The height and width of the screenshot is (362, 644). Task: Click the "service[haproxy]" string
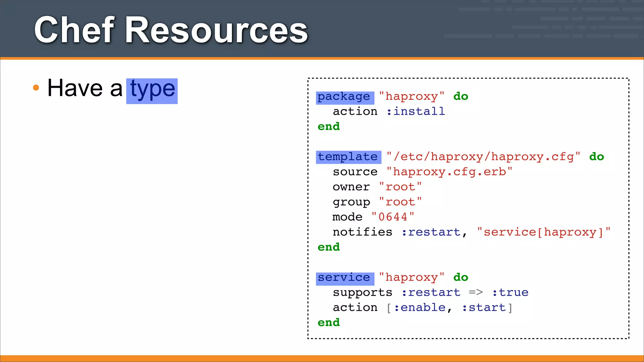[x=544, y=232]
